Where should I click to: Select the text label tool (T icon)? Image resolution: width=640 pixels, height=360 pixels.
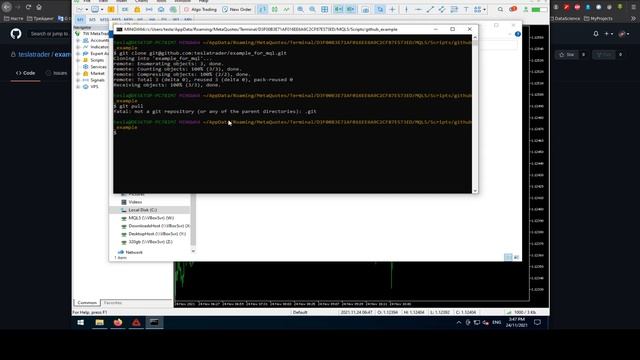tap(466, 9)
